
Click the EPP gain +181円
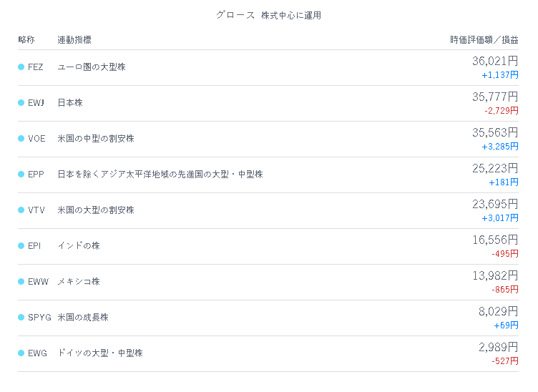tap(504, 182)
